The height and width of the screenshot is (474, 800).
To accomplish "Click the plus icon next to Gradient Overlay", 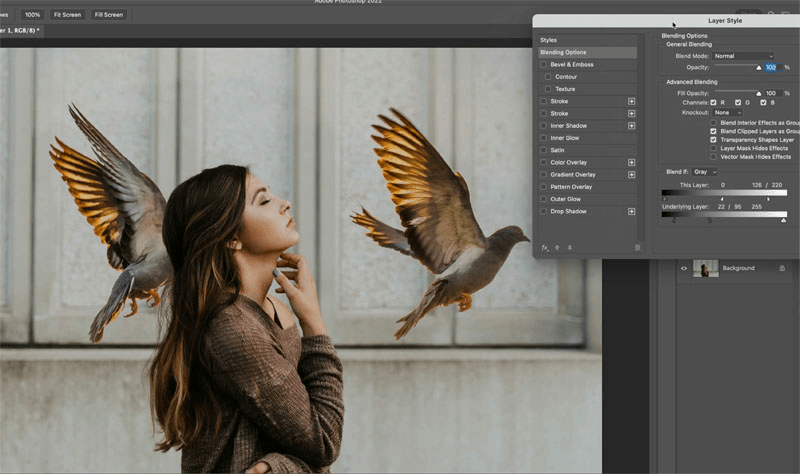I will pyautogui.click(x=631, y=174).
